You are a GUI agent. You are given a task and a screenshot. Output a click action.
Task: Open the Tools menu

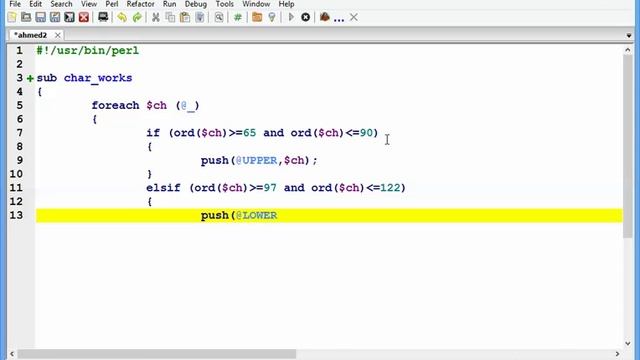point(224,4)
